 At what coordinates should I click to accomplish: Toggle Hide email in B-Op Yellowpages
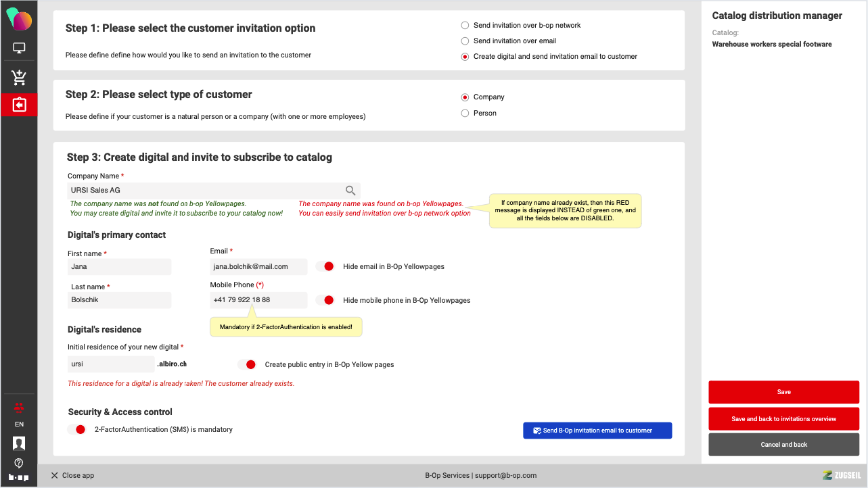tap(325, 266)
